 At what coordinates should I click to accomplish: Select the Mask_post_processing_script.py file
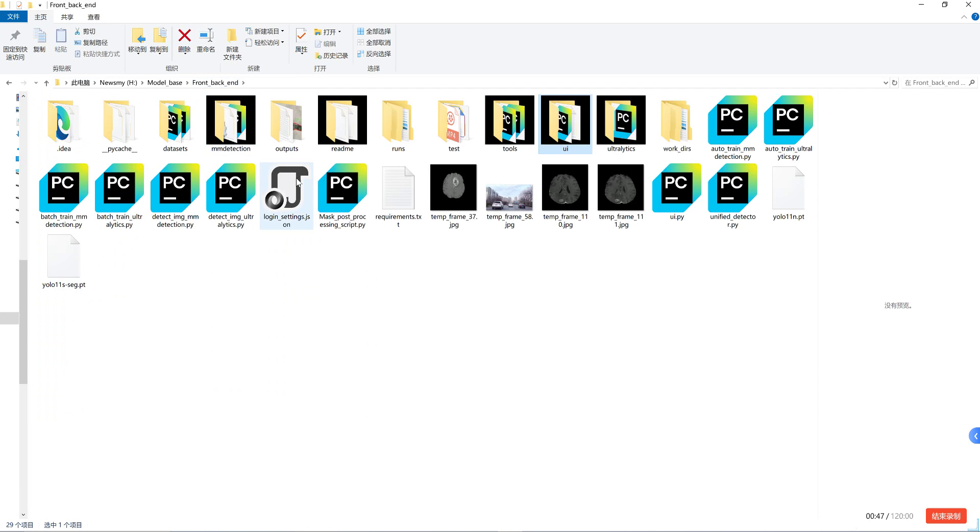click(x=342, y=196)
